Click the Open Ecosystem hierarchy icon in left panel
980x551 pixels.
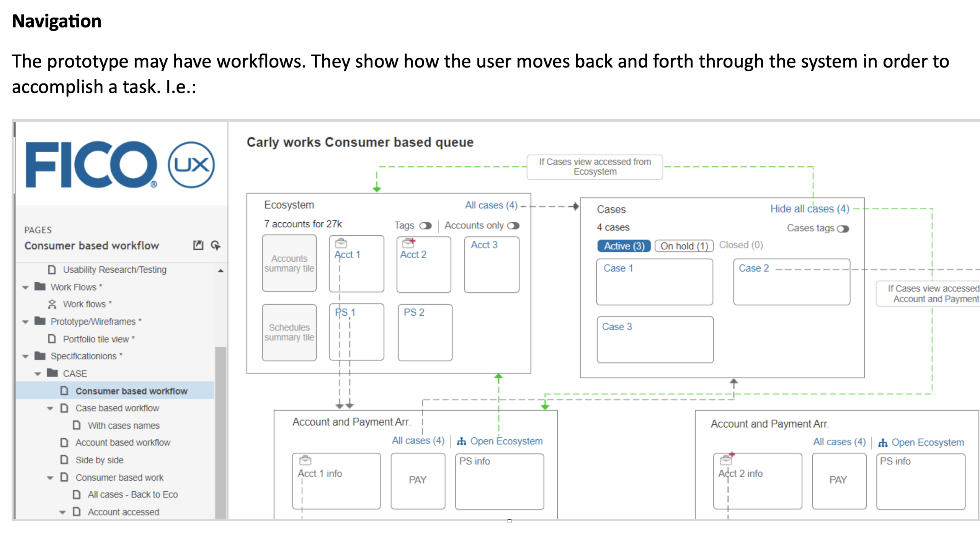(x=461, y=441)
